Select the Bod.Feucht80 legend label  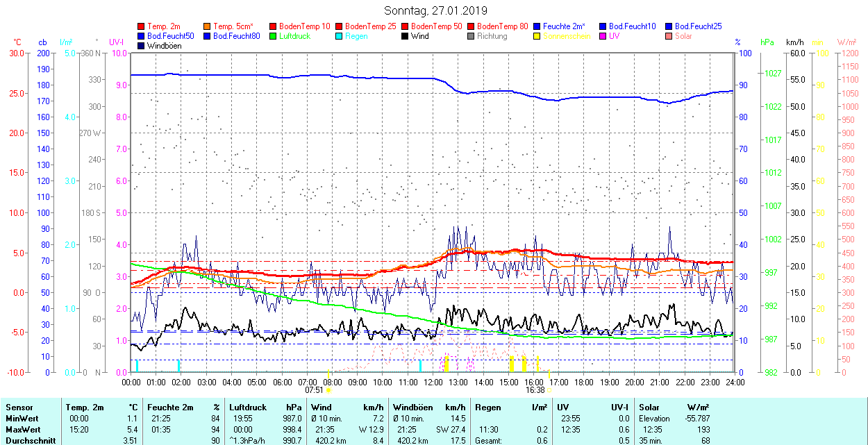pos(237,36)
